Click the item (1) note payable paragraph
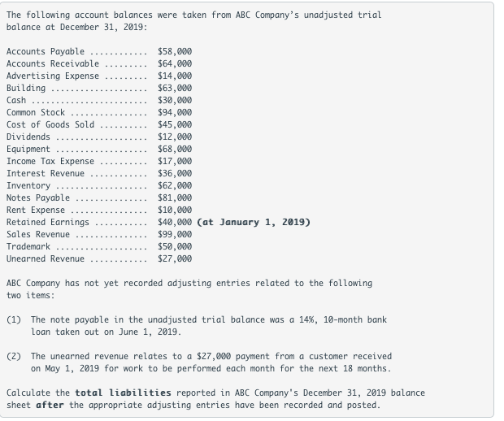504x421 pixels. (x=208, y=326)
